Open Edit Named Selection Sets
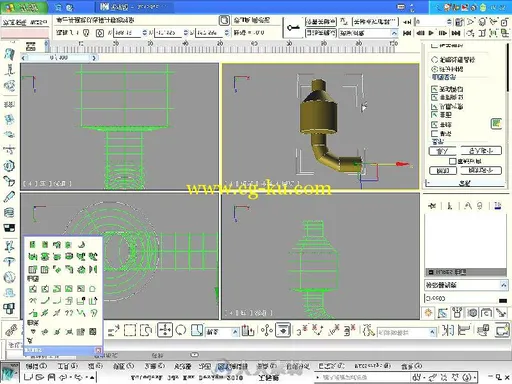 pos(368,330)
